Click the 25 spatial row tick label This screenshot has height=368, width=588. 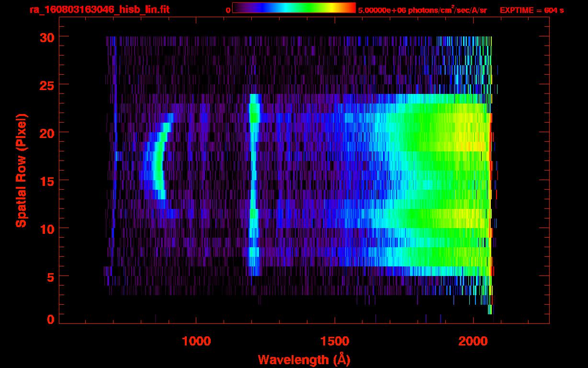coord(46,85)
